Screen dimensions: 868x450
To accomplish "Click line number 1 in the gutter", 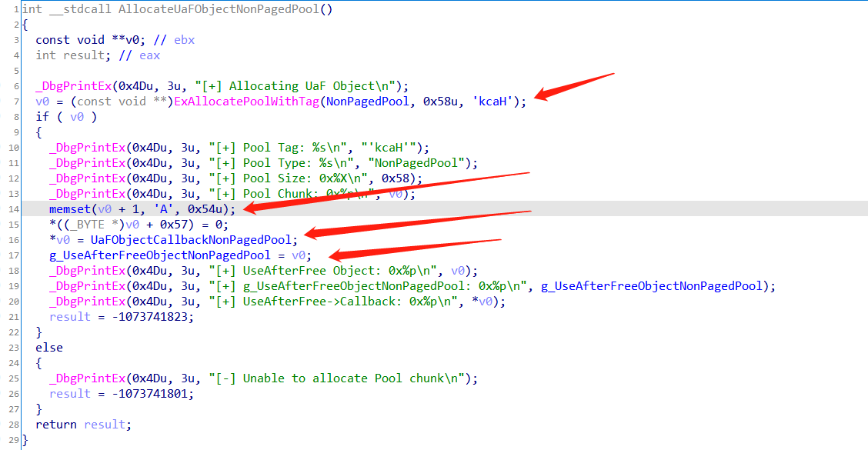I will pyautogui.click(x=17, y=9).
